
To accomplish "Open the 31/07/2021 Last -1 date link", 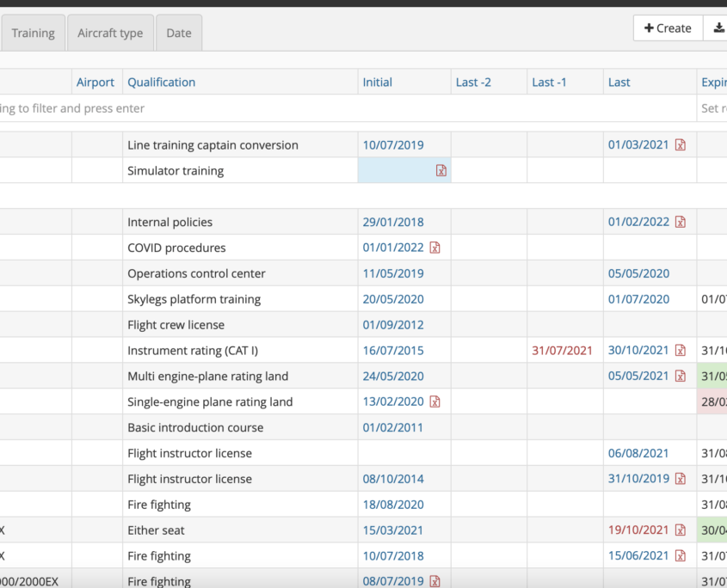I will pyautogui.click(x=562, y=351).
